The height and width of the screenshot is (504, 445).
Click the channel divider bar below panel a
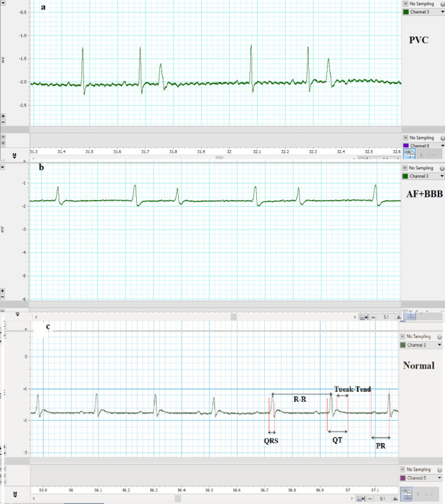(200, 129)
